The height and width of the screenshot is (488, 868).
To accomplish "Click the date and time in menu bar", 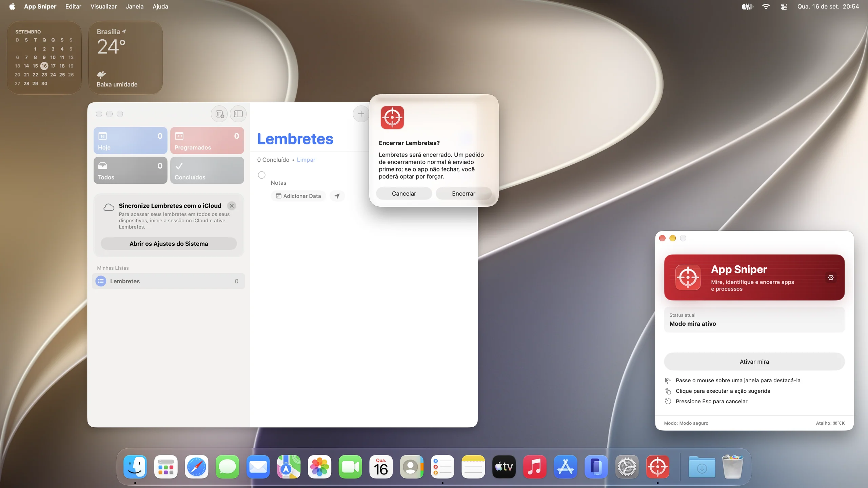I will click(x=828, y=6).
